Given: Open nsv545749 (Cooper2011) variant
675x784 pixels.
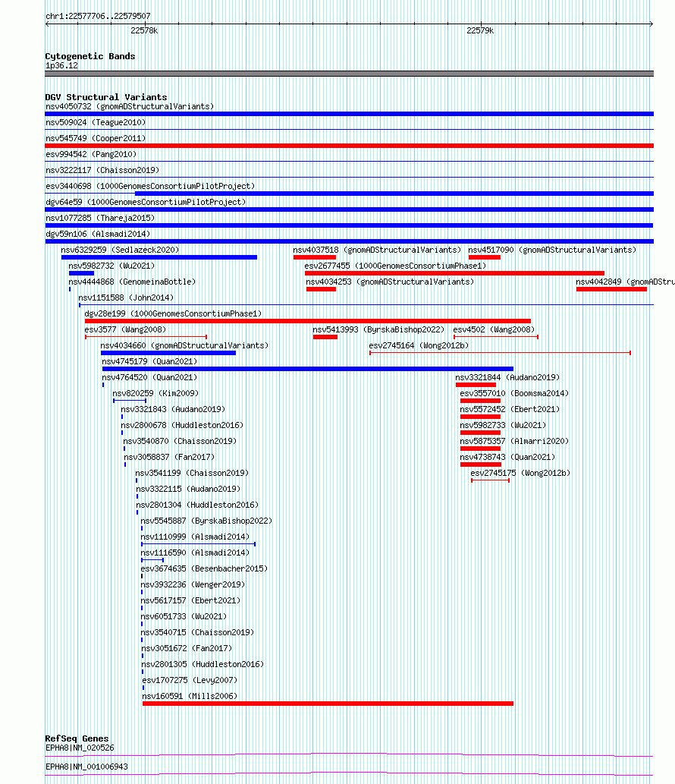Looking at the screenshot, I should click(x=96, y=138).
